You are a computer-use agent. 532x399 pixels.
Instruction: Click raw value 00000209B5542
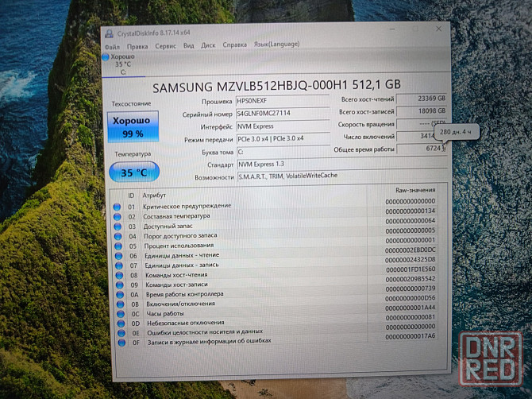click(x=411, y=279)
